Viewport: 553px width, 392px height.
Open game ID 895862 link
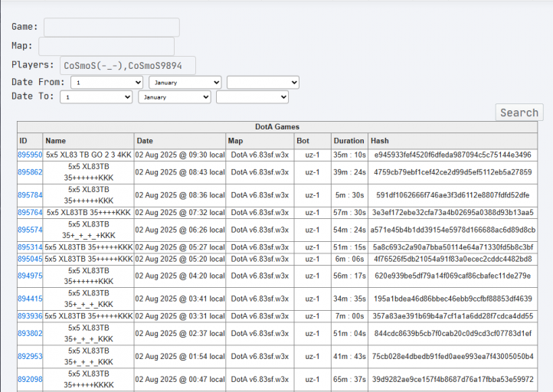30,172
